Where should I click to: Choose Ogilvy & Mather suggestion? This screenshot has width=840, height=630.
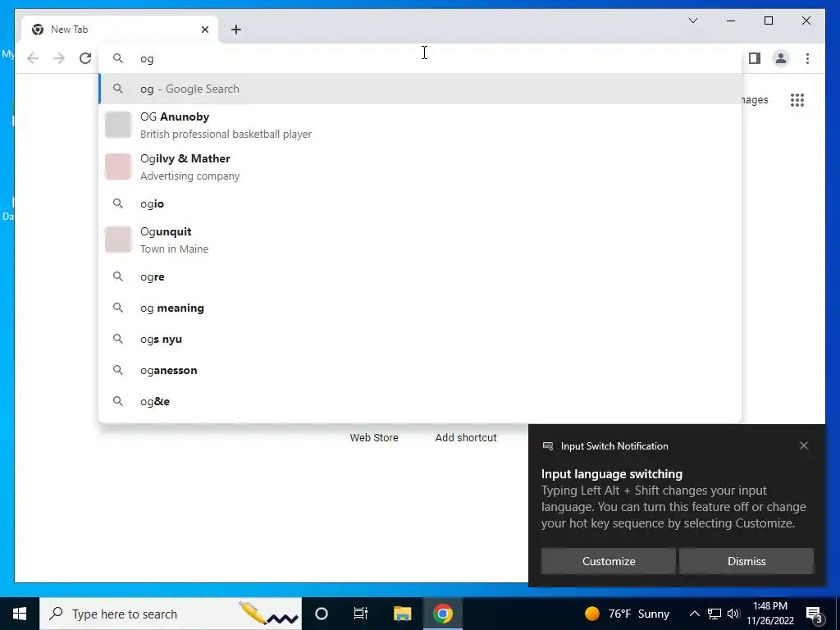tap(420, 167)
